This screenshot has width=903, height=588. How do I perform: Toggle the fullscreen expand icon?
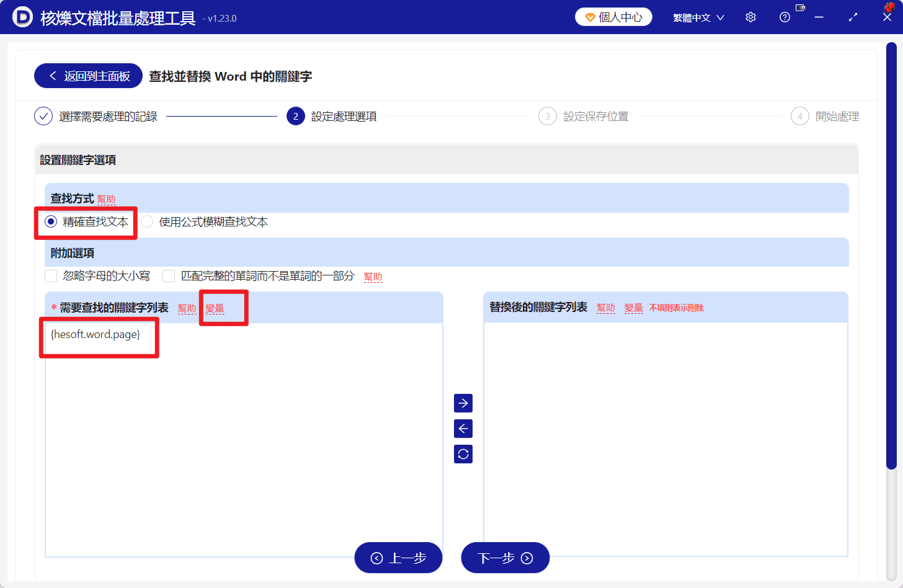click(853, 17)
